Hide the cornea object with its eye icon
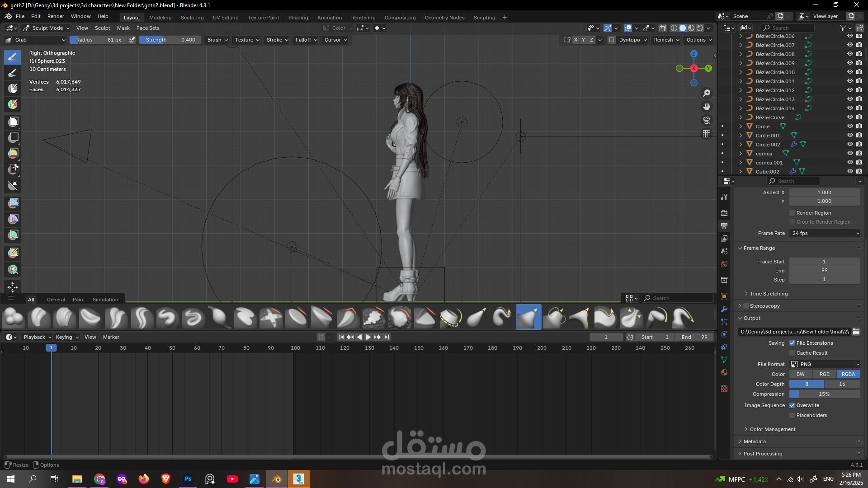The height and width of the screenshot is (488, 868). [849, 154]
